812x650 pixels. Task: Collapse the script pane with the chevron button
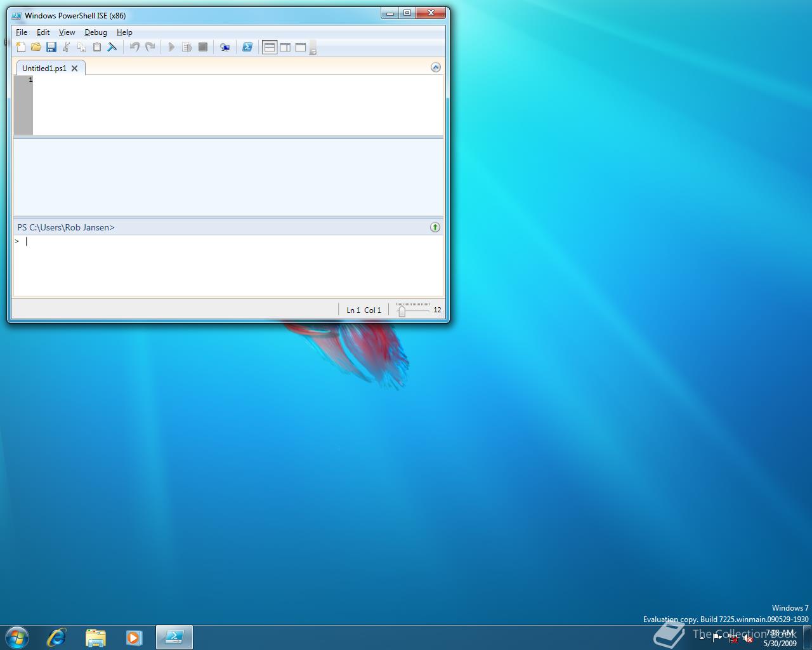(436, 67)
